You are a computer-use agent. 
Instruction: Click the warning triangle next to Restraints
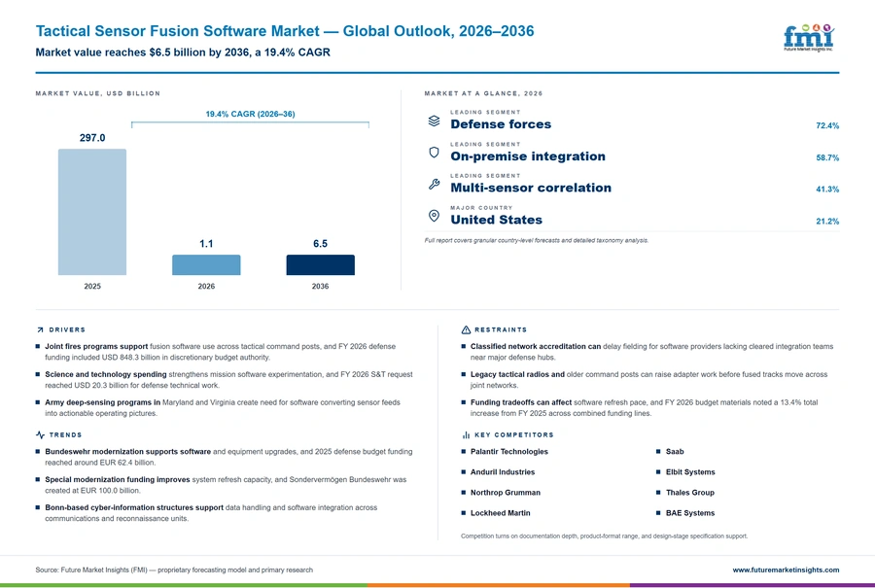click(466, 329)
